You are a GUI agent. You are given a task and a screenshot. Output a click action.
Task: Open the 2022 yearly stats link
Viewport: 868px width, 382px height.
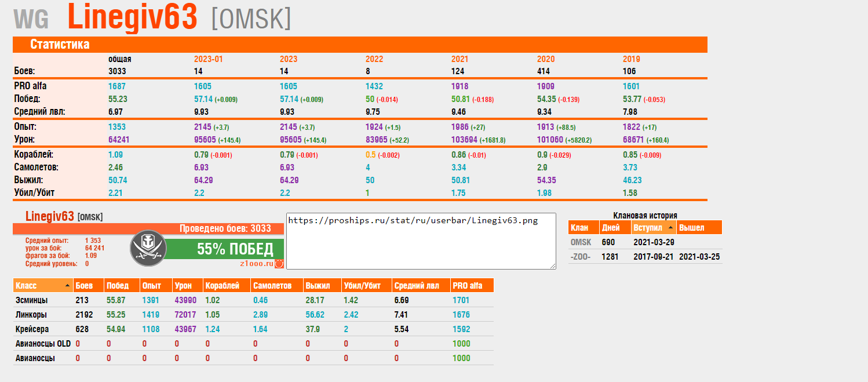point(374,59)
